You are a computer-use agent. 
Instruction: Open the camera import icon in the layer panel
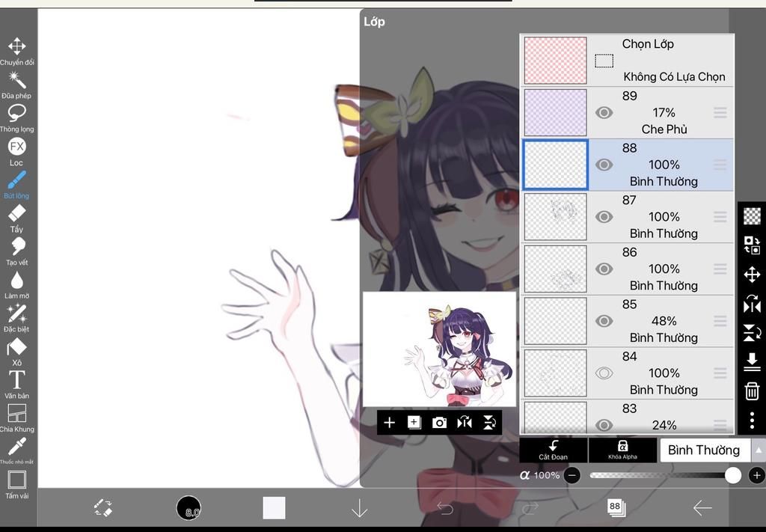pyautogui.click(x=439, y=422)
